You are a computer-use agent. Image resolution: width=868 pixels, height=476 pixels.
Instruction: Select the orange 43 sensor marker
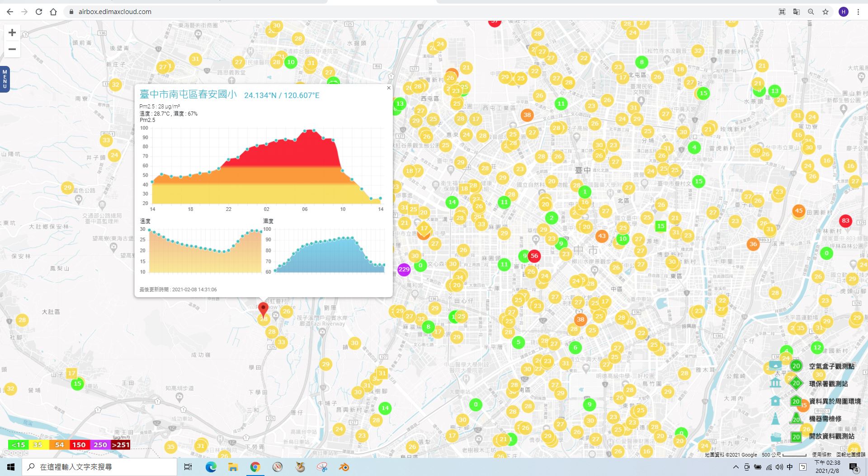[602, 236]
